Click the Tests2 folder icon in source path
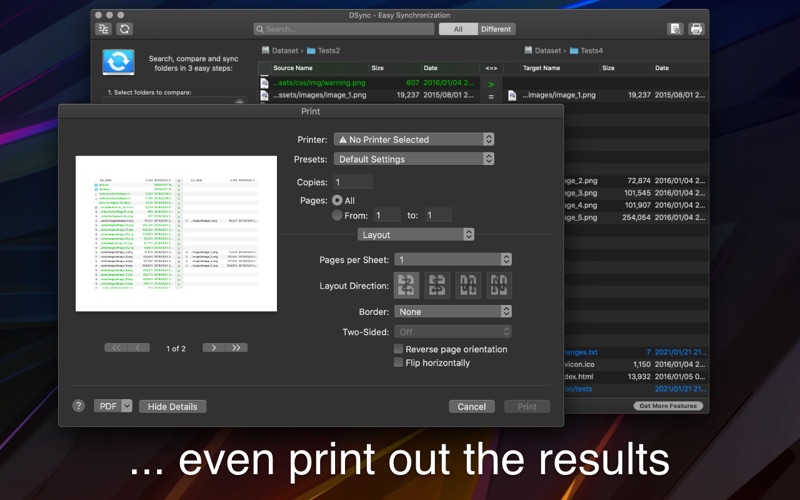Image resolution: width=800 pixels, height=500 pixels. pos(311,51)
